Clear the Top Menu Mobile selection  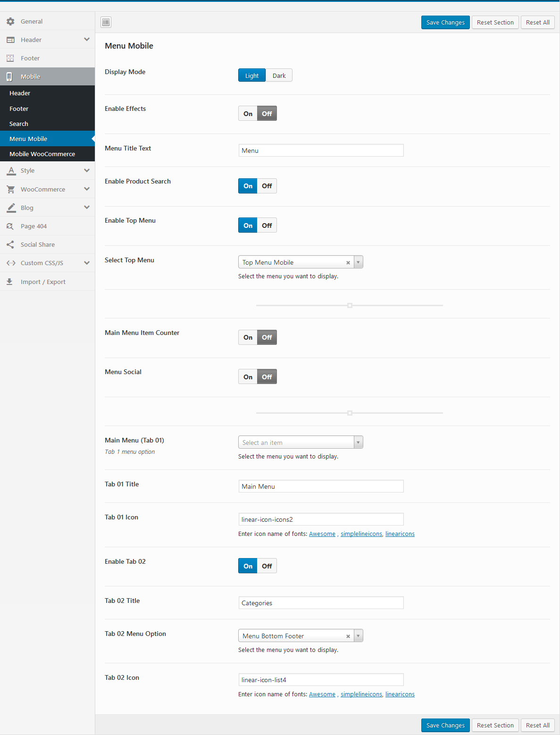348,263
